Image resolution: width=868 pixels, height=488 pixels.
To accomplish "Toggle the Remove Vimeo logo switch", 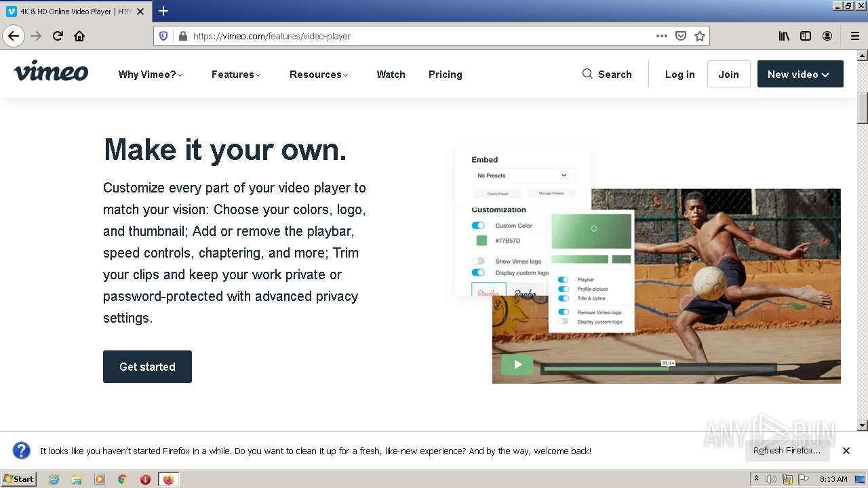I will [x=563, y=312].
